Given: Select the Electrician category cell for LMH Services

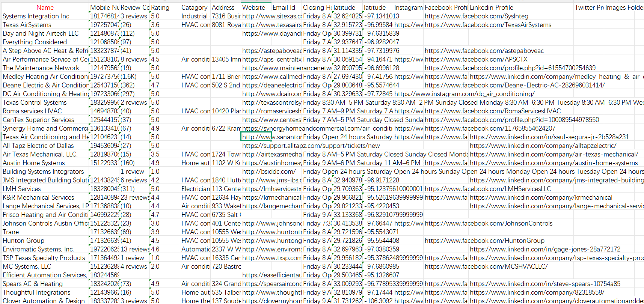Looking at the screenshot, I should [195, 189].
